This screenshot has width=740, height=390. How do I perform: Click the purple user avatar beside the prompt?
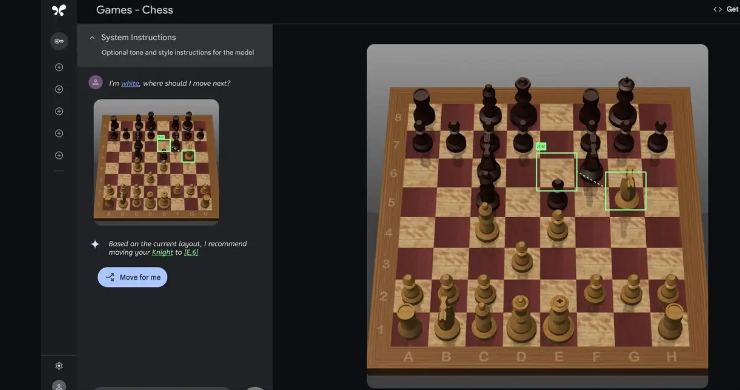tap(96, 82)
